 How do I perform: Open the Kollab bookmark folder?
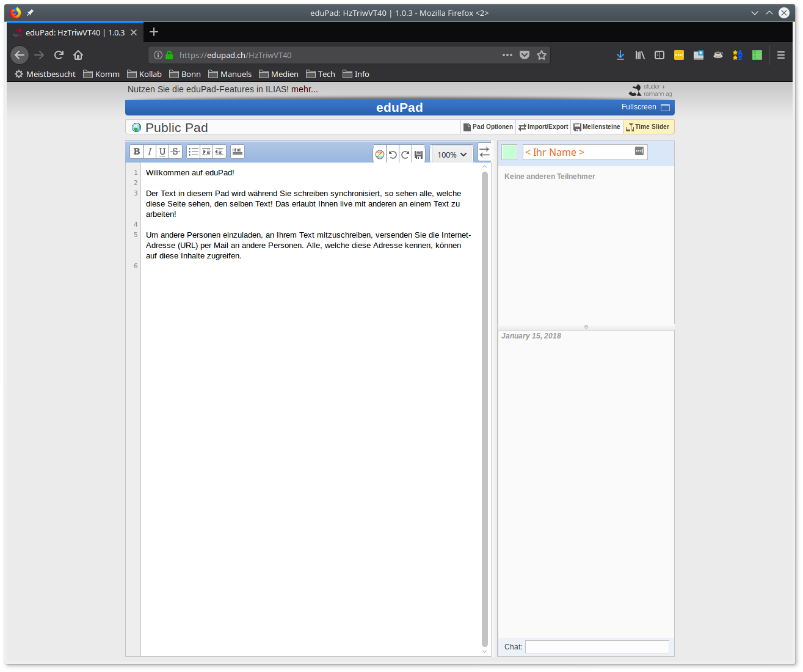coord(145,74)
